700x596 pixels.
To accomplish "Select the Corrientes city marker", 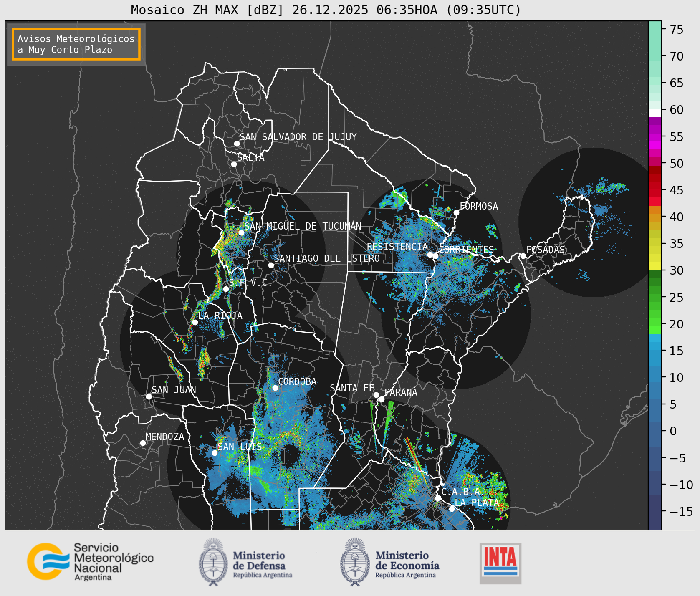I will [x=435, y=256].
